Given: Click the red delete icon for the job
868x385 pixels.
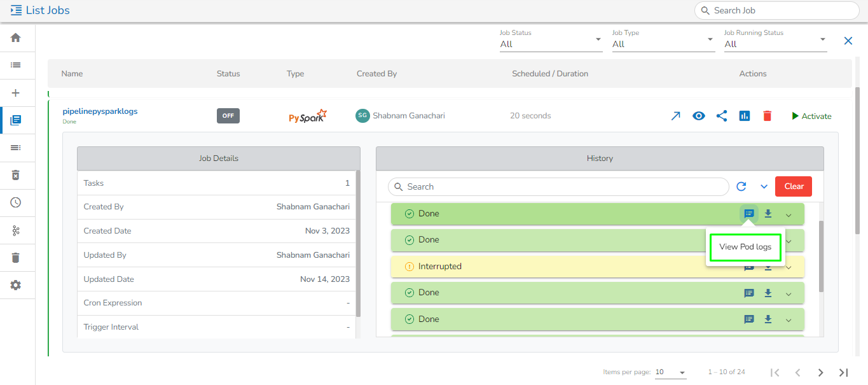Looking at the screenshot, I should point(768,116).
